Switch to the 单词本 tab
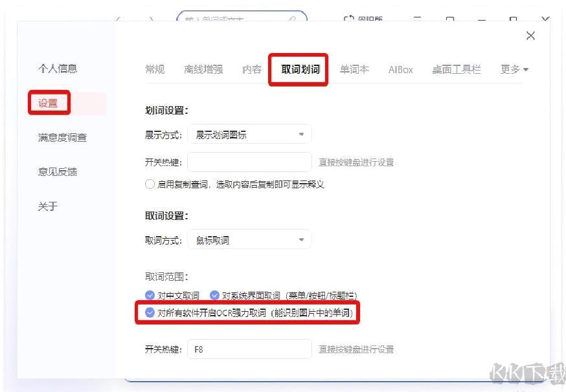The width and height of the screenshot is (566, 392). [x=354, y=69]
